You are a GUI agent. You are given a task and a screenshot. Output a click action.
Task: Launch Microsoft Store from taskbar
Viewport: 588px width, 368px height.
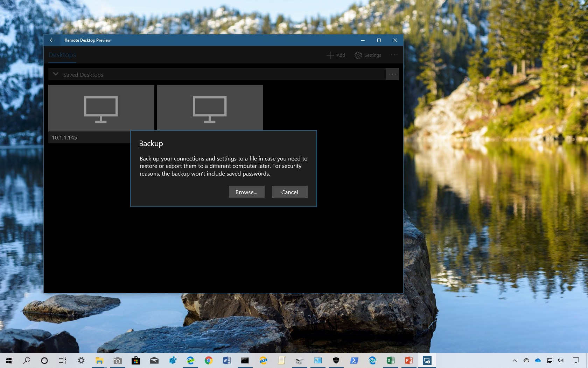(x=136, y=360)
